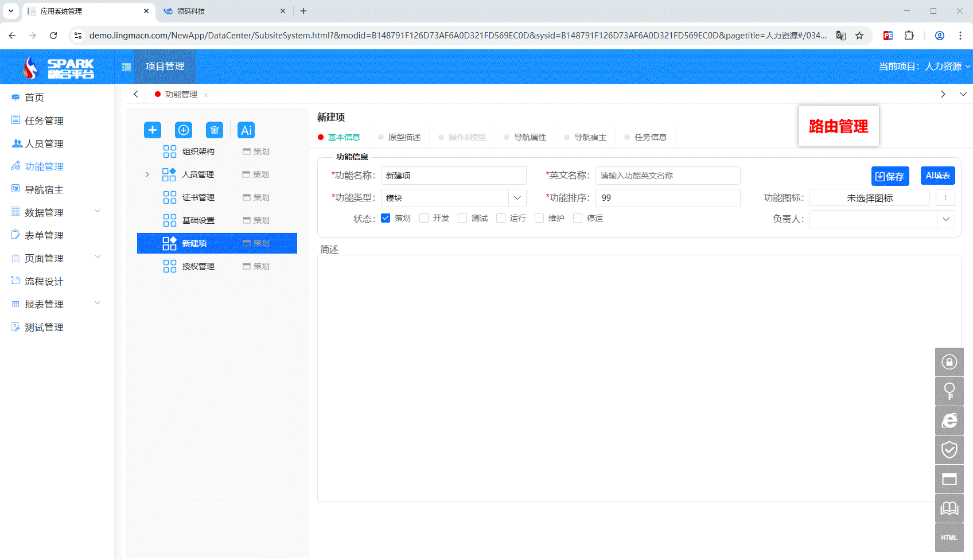The image size is (973, 560).
Task: Select the AI tool icon above the tree
Action: tap(246, 130)
